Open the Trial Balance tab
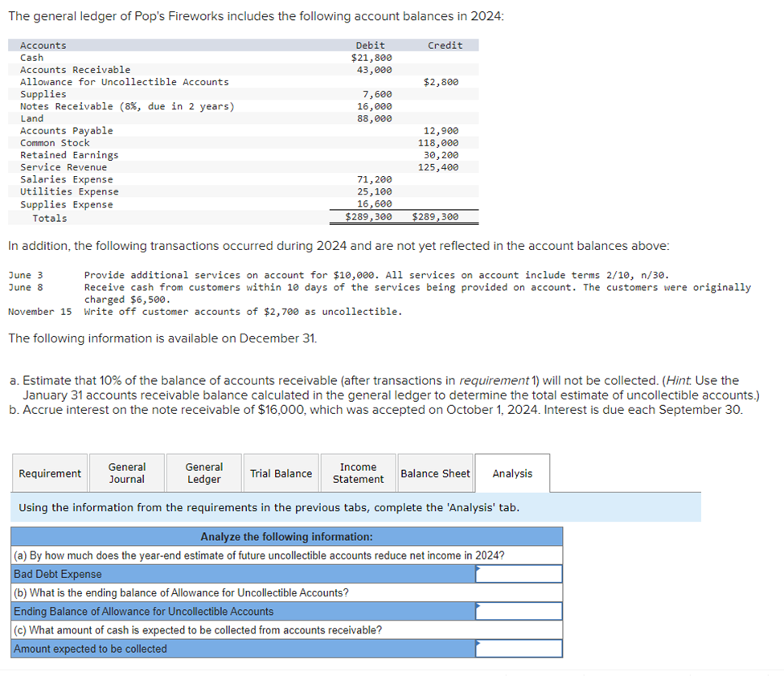This screenshot has height=676, width=784. (281, 473)
